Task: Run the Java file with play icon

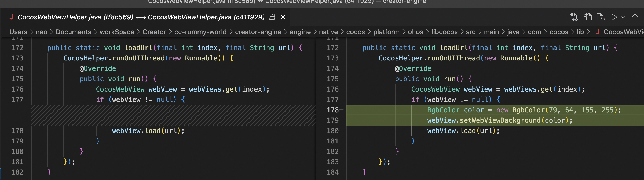Action: (x=614, y=17)
